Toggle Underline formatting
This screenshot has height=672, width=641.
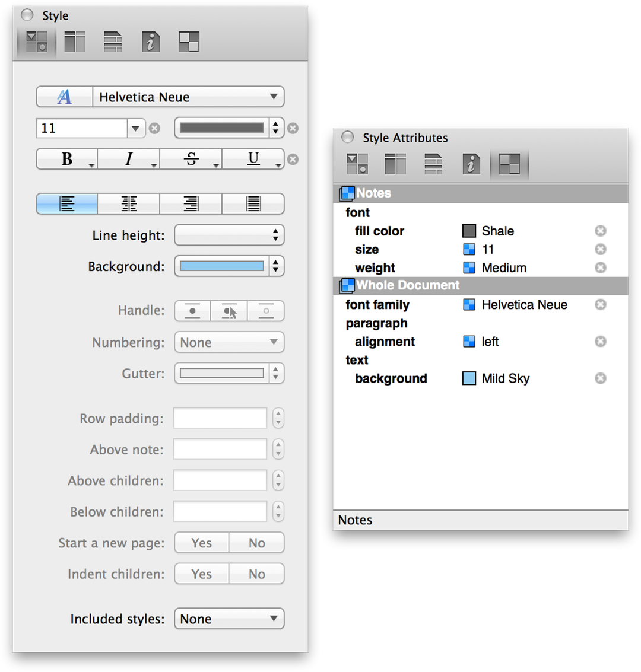coord(253,159)
